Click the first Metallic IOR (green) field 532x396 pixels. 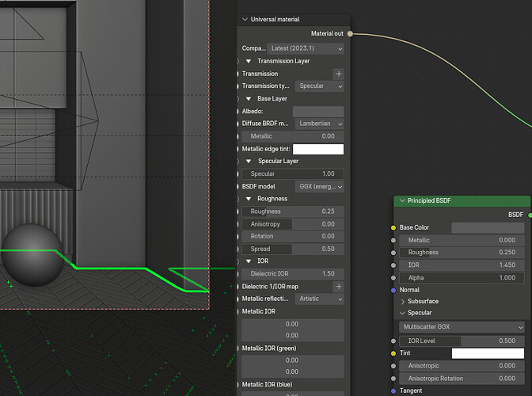[292, 360]
